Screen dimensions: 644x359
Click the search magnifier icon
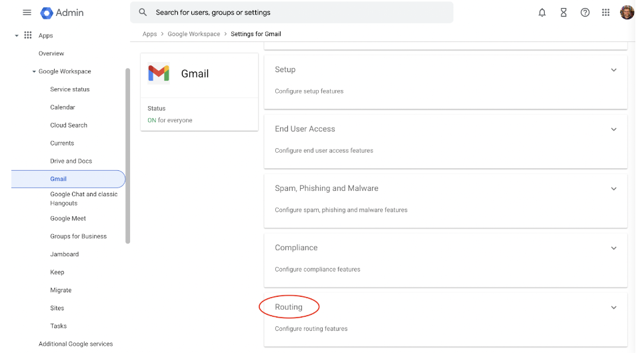coord(143,12)
